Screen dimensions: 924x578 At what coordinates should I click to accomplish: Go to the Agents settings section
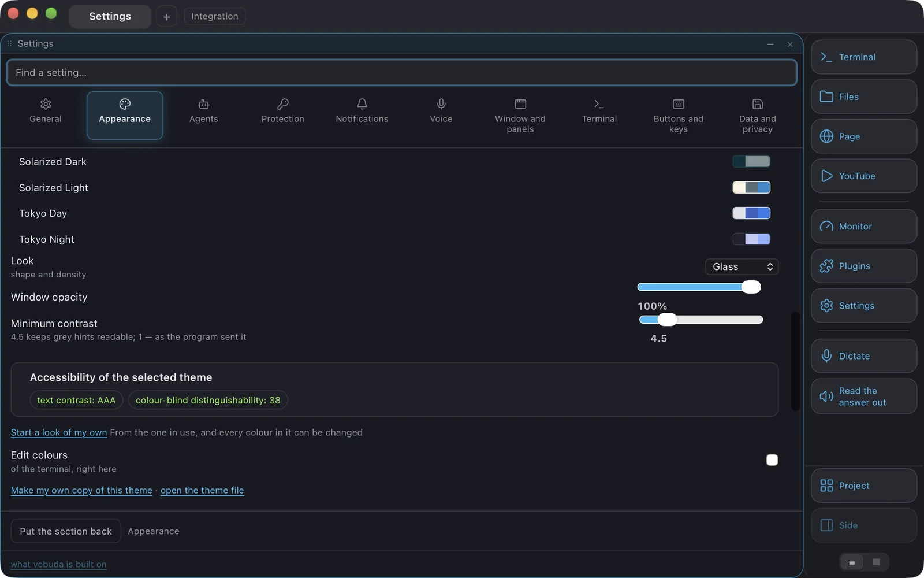(x=204, y=116)
